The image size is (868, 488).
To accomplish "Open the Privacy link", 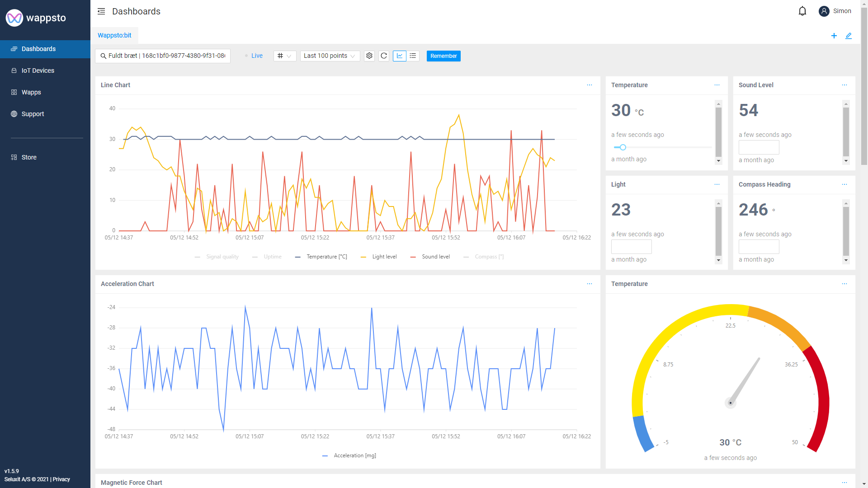I will point(61,479).
